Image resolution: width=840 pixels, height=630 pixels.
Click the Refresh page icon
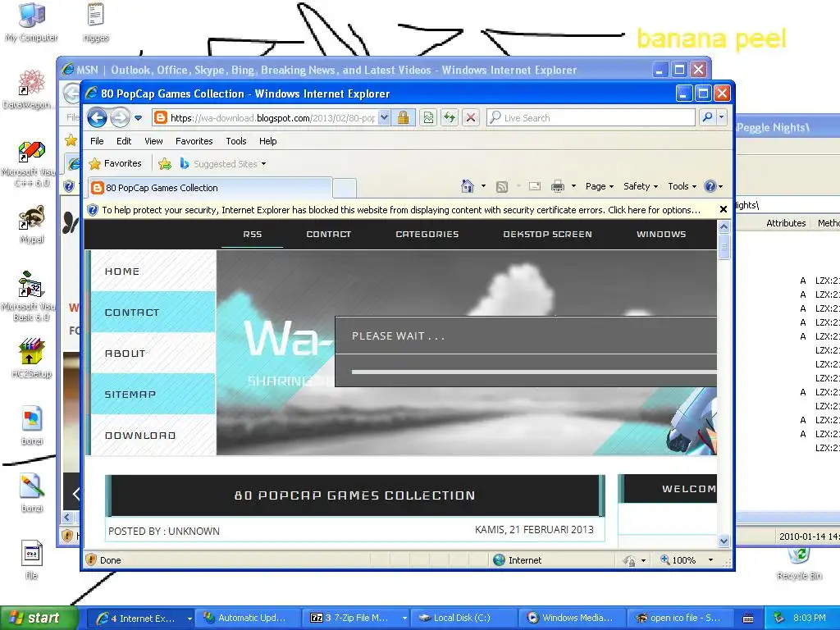pos(449,118)
